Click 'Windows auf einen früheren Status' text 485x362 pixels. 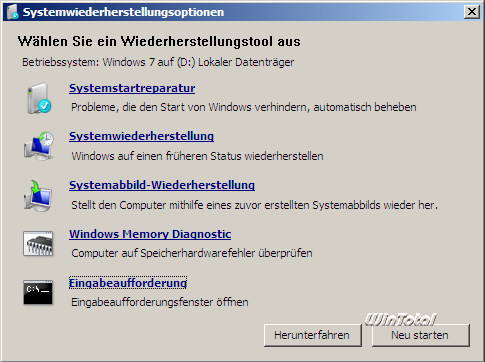coord(197,156)
